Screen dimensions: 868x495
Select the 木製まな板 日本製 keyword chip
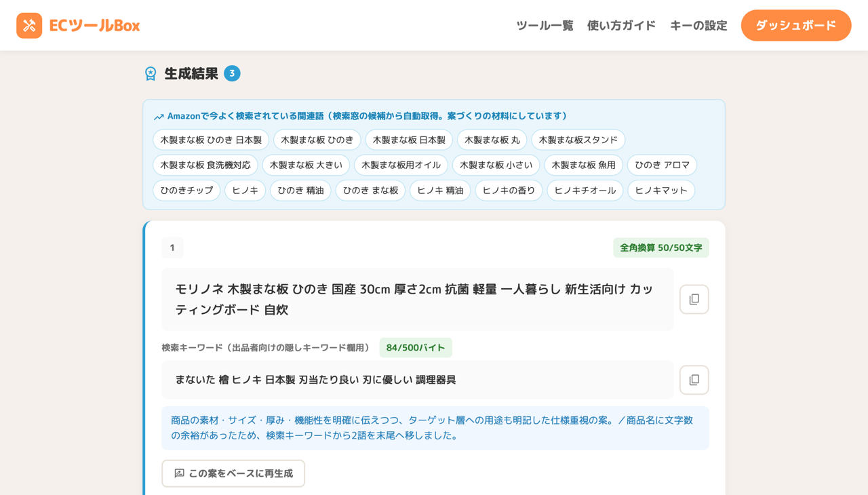pos(409,140)
